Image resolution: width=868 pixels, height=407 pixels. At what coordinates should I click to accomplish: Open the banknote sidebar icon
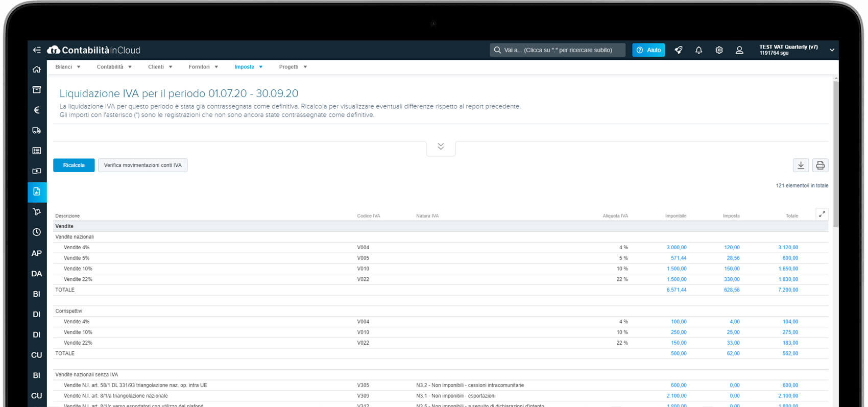tap(37, 172)
